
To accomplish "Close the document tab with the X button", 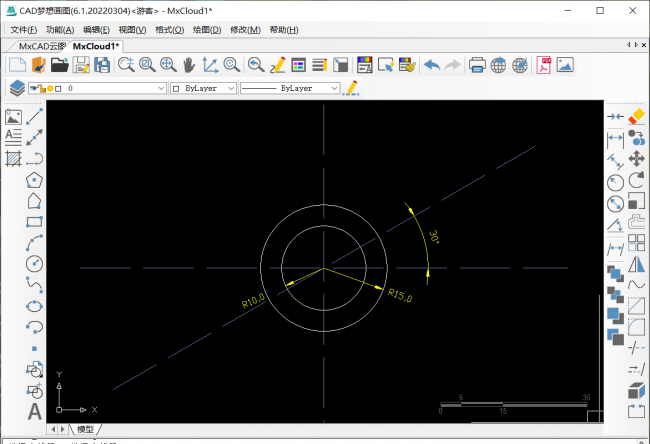I will 644,45.
